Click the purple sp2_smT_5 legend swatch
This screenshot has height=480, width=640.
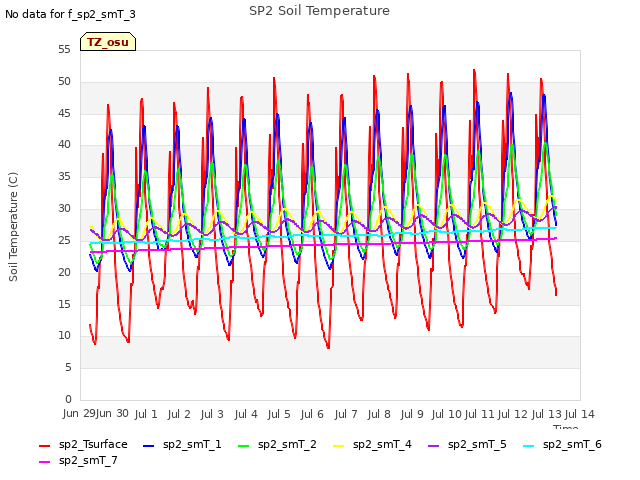point(433,446)
